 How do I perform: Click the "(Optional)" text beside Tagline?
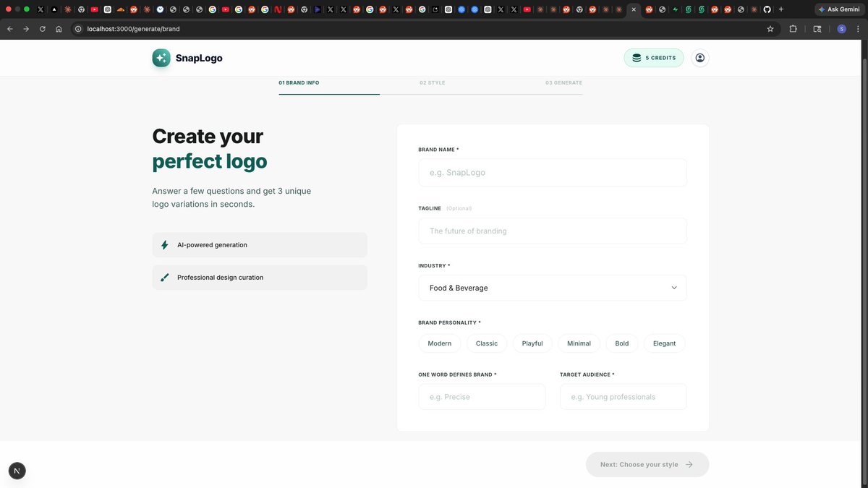click(459, 208)
